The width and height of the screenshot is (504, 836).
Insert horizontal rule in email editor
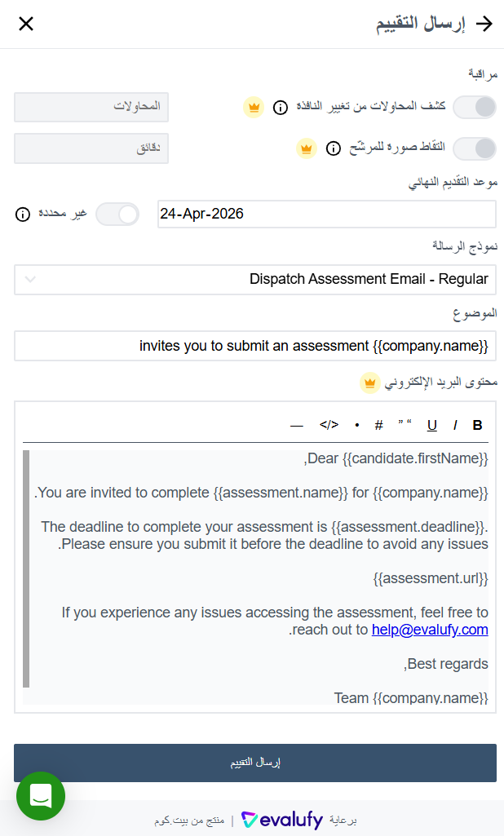pyautogui.click(x=297, y=425)
